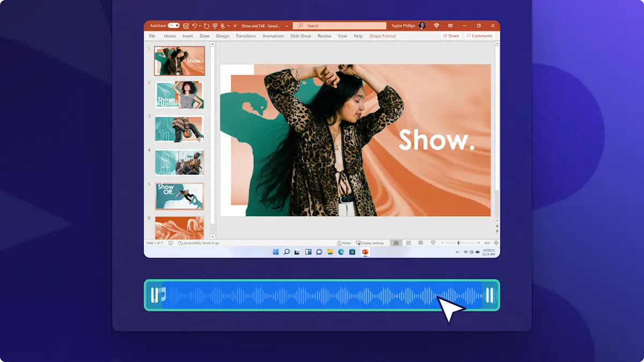Click the Redo icon
Image resolution: width=644 pixels, height=362 pixels.
click(x=206, y=26)
